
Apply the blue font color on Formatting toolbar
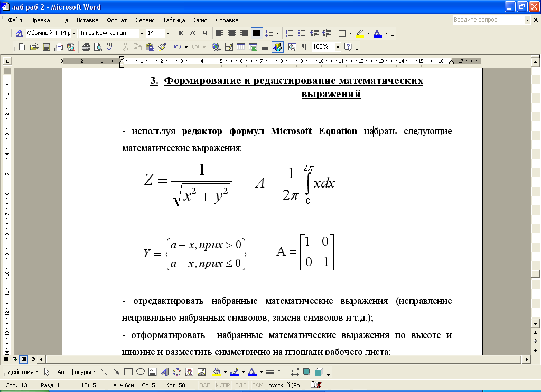click(378, 33)
